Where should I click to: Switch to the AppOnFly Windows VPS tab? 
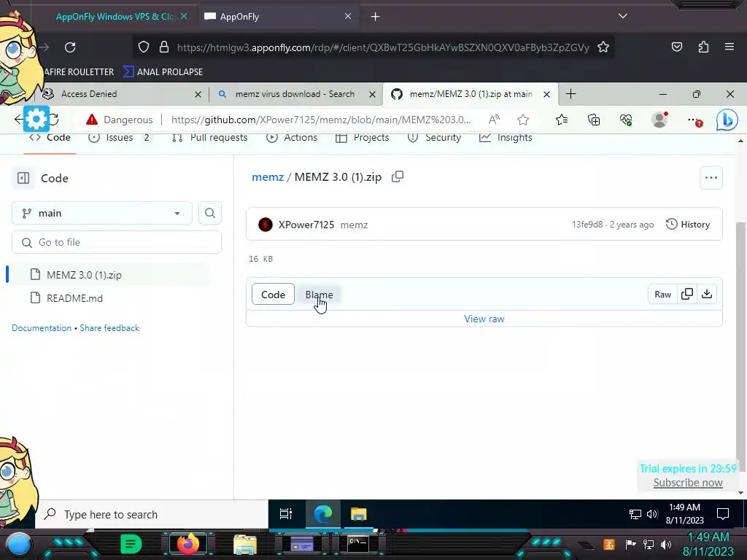click(115, 17)
